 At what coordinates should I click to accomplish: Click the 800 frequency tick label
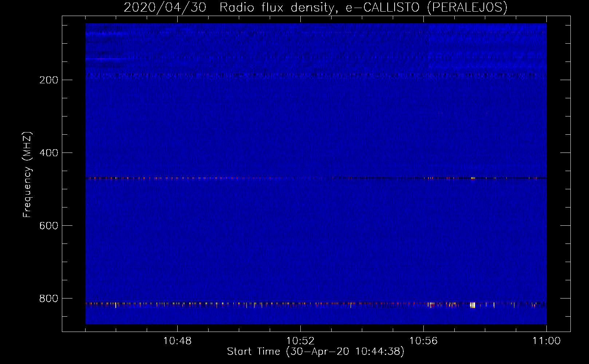click(x=49, y=298)
